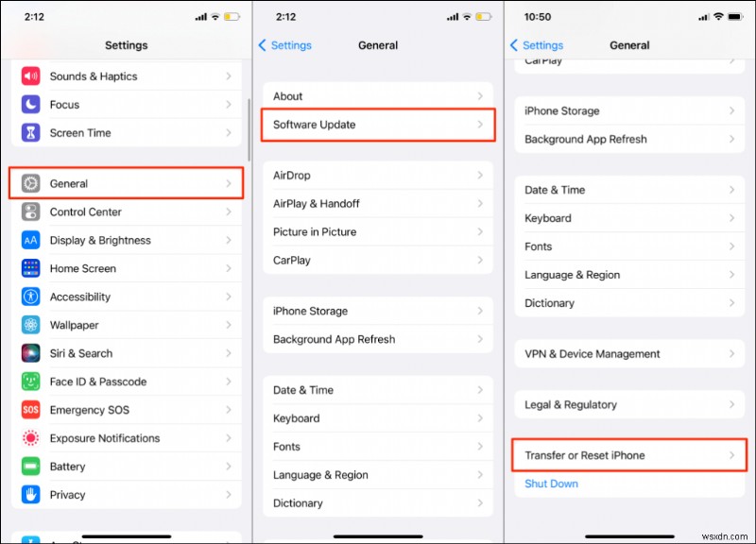Tap the Control Center toggles icon
This screenshot has width=756, height=544.
point(30,212)
